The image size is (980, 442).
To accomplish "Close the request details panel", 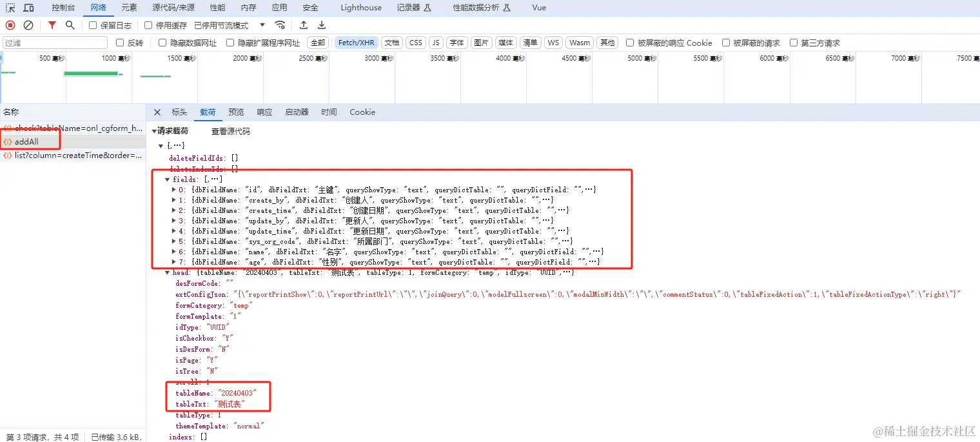I will click(x=157, y=112).
